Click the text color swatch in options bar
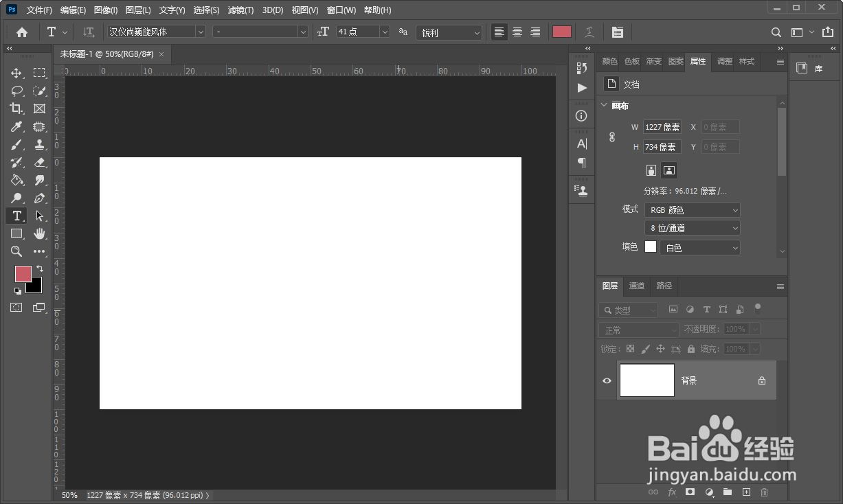Screen dimensions: 843x504 tap(562, 32)
